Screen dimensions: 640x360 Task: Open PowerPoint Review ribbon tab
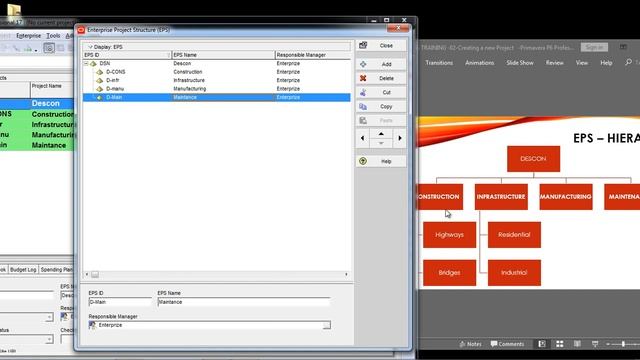click(555, 63)
